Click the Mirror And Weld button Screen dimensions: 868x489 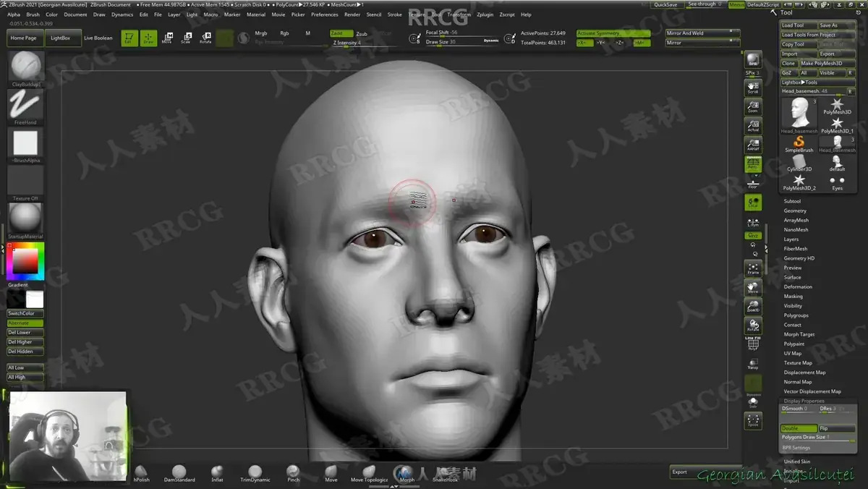pyautogui.click(x=702, y=33)
